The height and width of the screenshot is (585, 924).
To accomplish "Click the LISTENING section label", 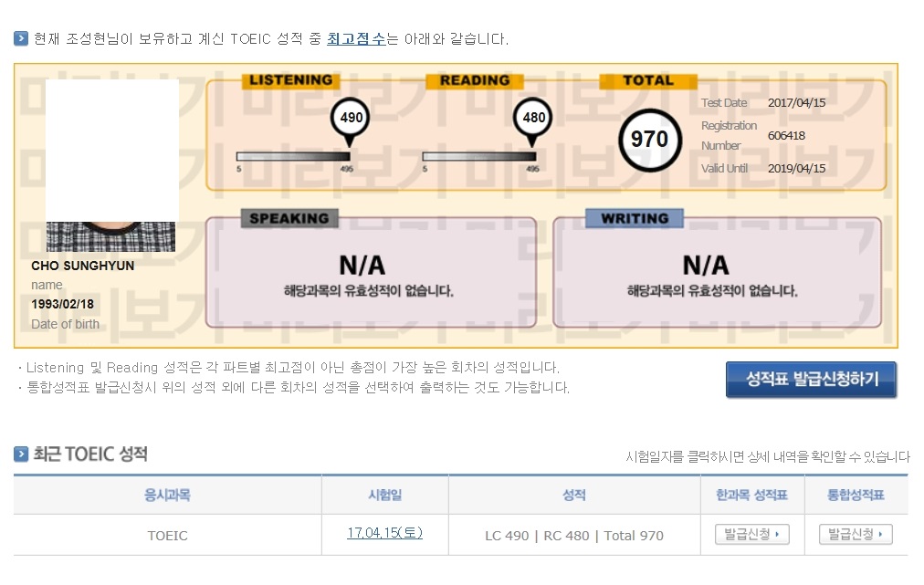I will tap(290, 80).
